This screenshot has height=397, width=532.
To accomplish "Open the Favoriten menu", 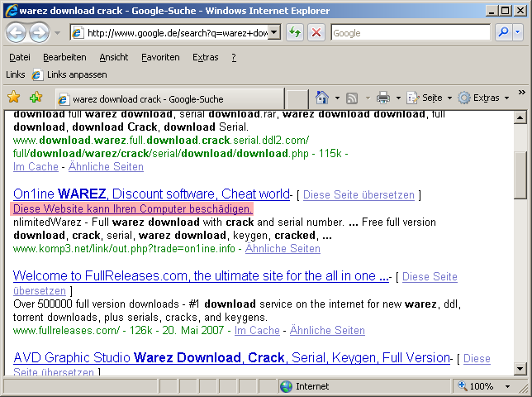I will pyautogui.click(x=160, y=57).
